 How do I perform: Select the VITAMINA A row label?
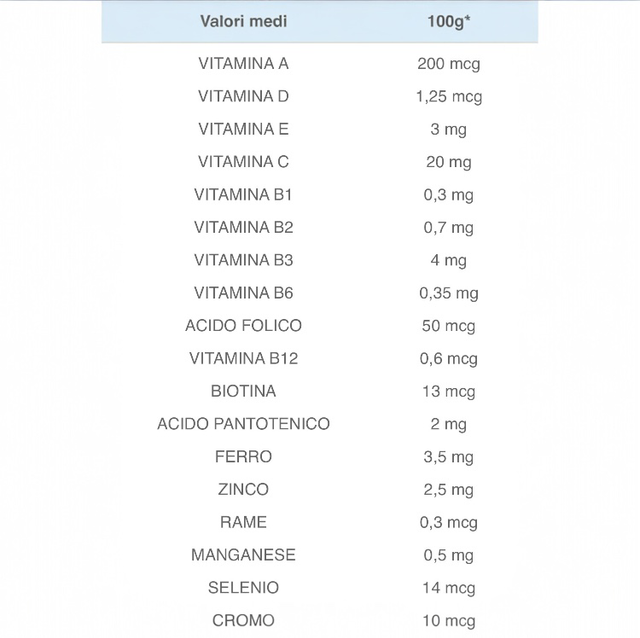(x=243, y=64)
